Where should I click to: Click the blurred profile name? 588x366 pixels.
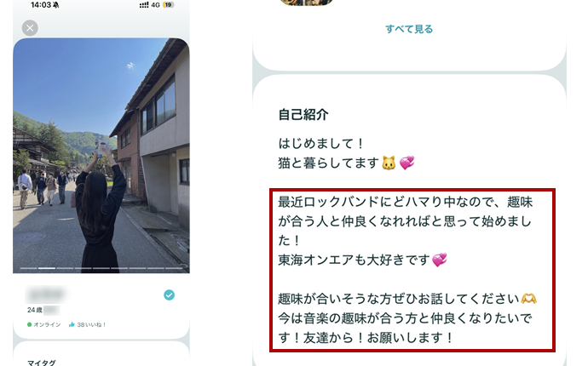tap(46, 295)
